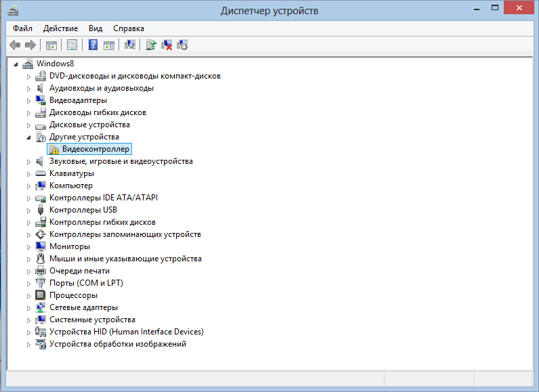Screen dimensions: 539x392
Task: Click the Контроллеры запоминающих устройств icon
Action: (41, 234)
